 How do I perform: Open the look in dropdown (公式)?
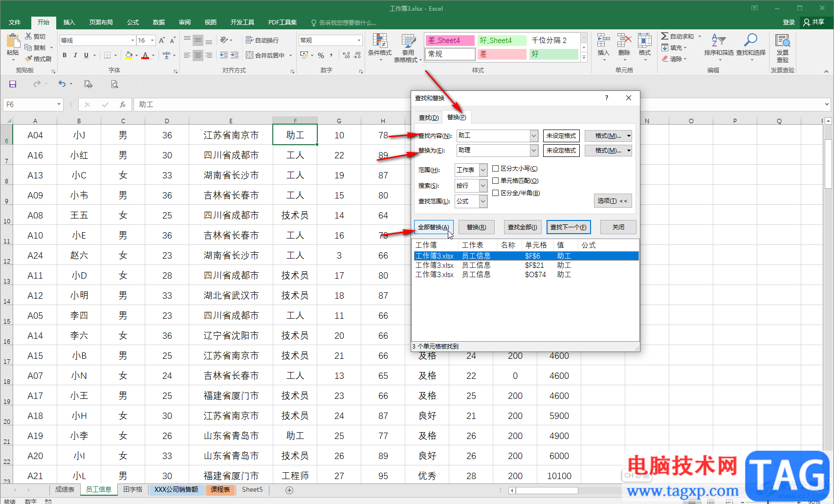[483, 201]
